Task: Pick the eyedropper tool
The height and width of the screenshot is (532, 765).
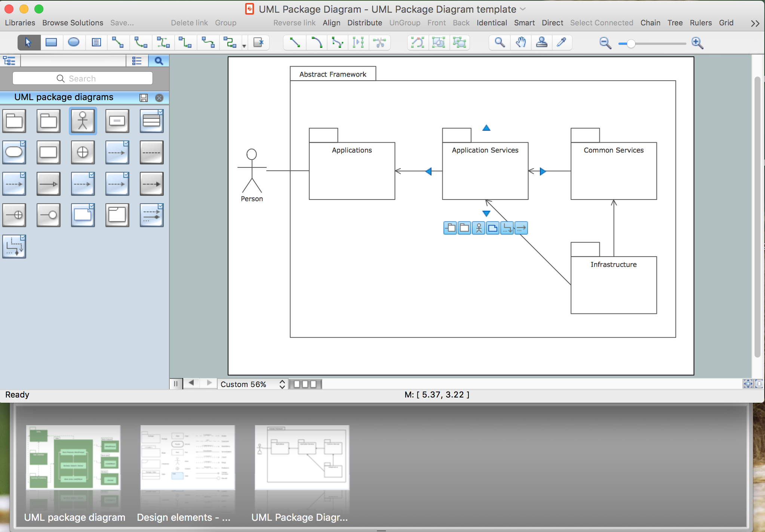Action: coord(562,43)
